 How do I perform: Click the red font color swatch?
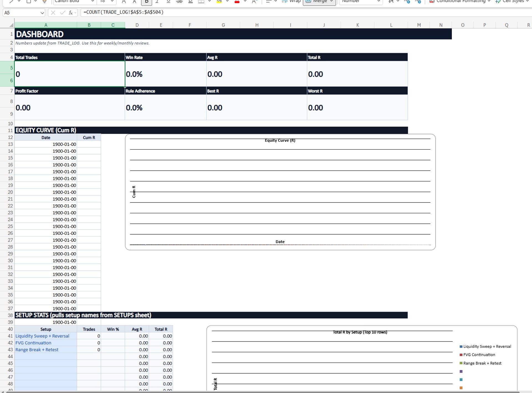tap(237, 2)
